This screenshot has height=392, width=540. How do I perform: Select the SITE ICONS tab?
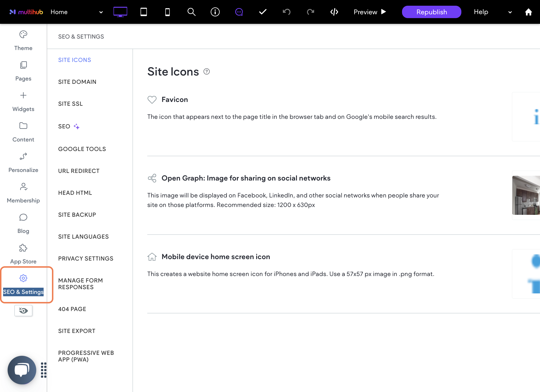pos(75,60)
